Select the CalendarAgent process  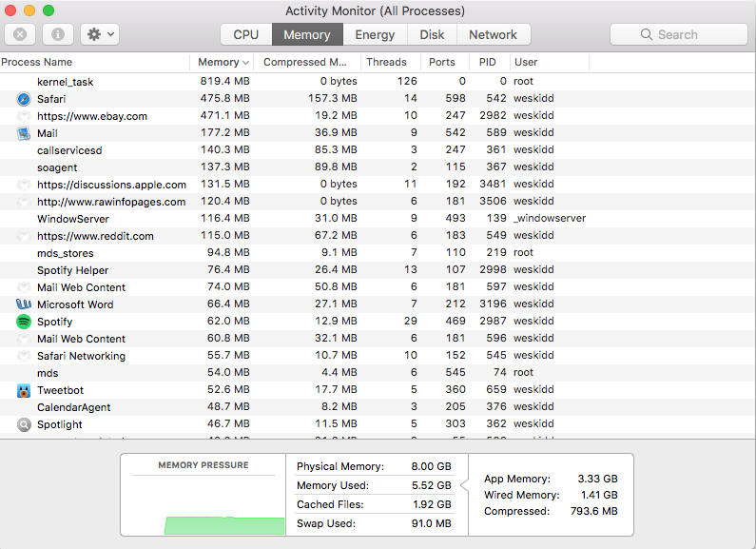(378, 407)
